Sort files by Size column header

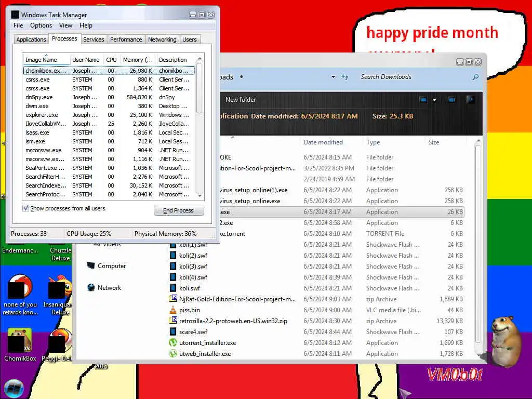[x=445, y=142]
